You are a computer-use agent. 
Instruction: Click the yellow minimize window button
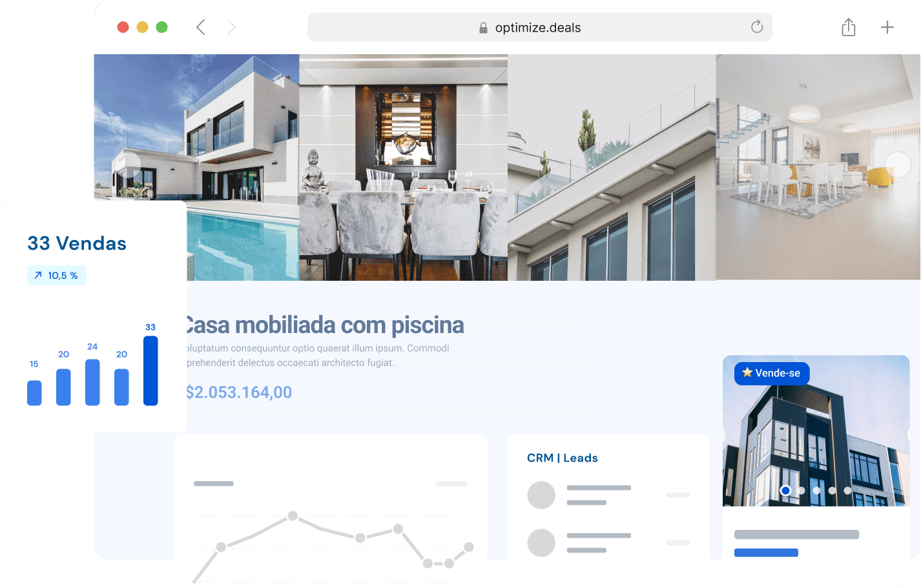point(143,27)
